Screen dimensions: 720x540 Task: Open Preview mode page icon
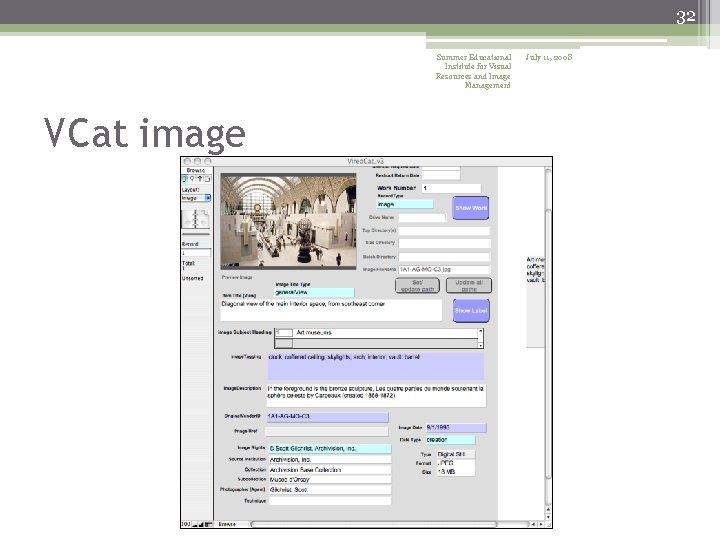pos(208,179)
